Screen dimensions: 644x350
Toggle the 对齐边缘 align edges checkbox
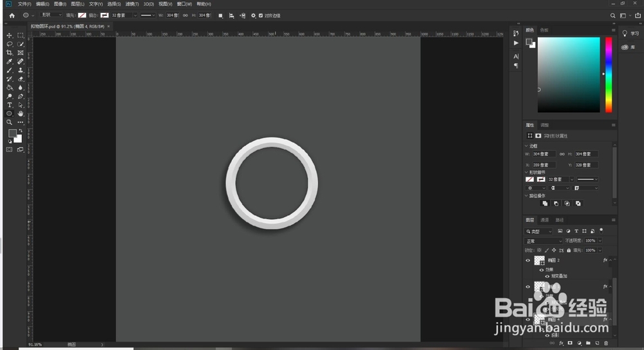tap(261, 15)
